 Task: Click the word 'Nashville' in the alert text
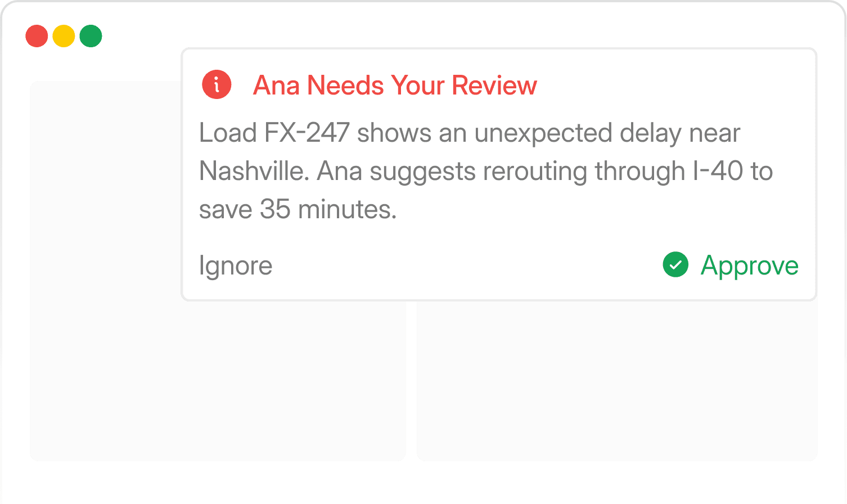[x=253, y=172]
